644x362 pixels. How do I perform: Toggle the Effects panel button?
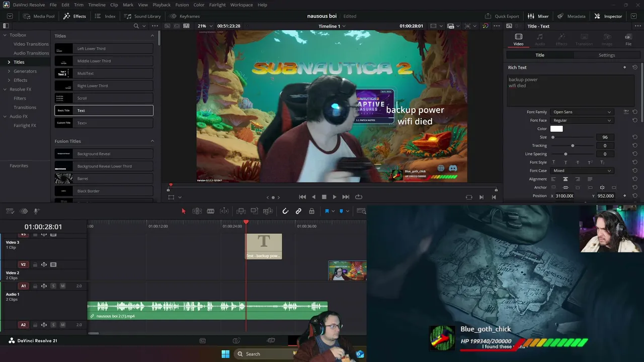point(74,16)
